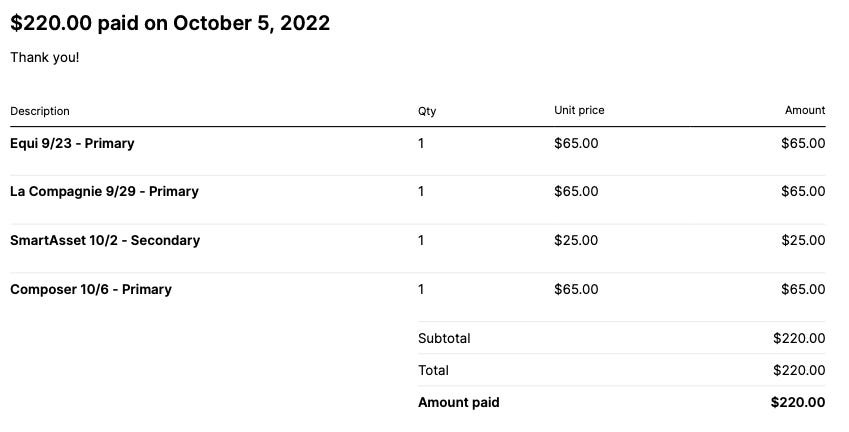Click the Total label
Viewport: 849px width, 432px height.
(x=433, y=370)
